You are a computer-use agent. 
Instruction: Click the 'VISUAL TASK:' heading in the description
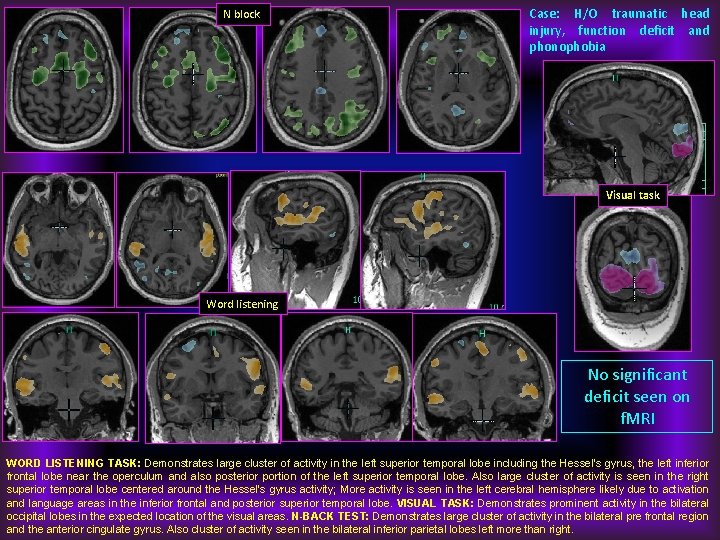pyautogui.click(x=435, y=503)
